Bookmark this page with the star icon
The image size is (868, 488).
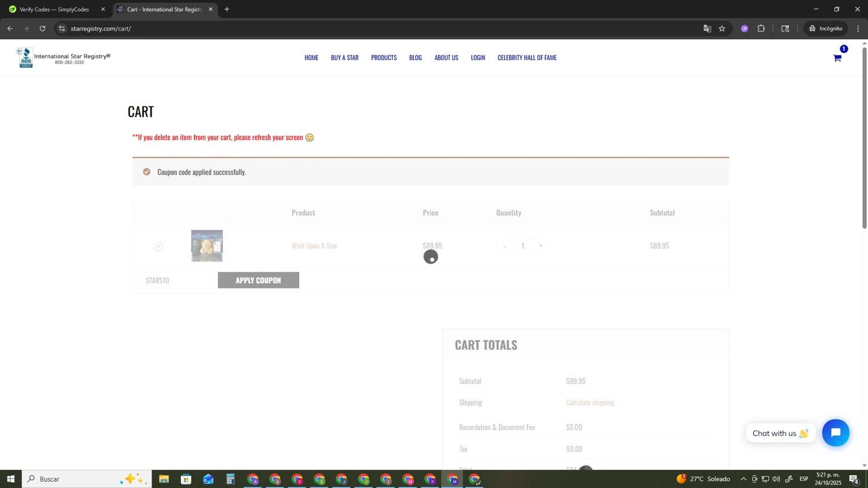point(722,28)
